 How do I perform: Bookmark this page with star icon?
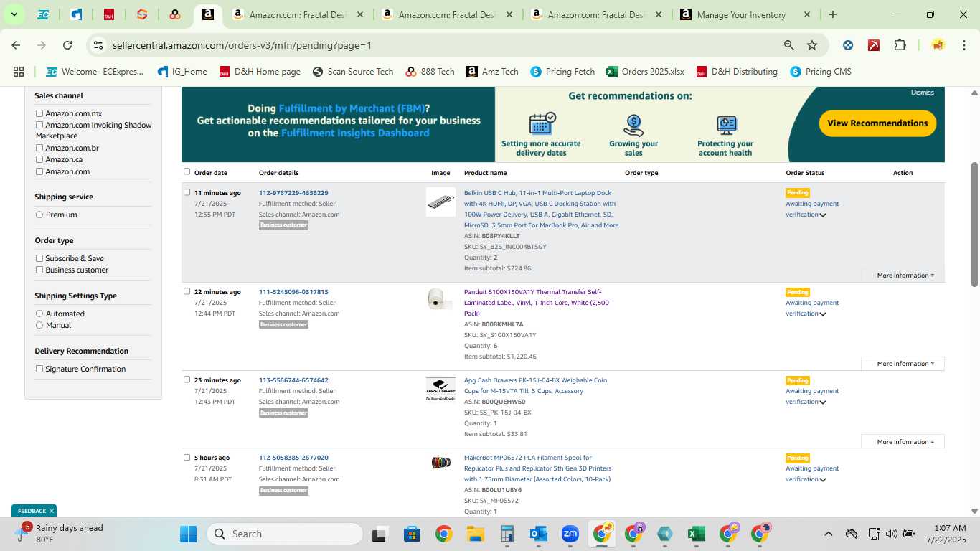812,45
